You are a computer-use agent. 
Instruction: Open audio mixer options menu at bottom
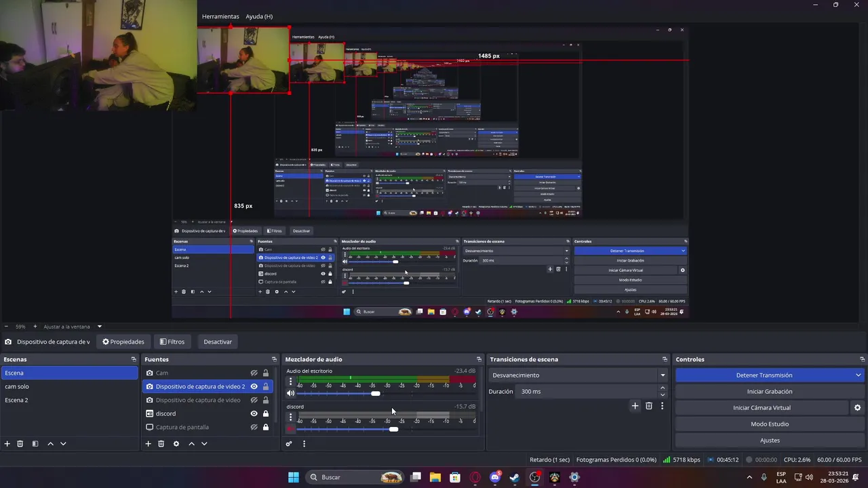304,444
